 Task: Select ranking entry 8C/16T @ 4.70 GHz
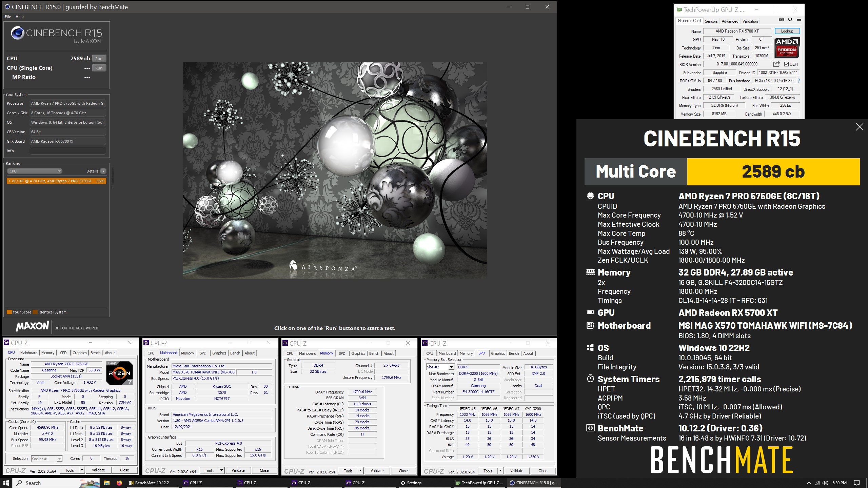point(56,181)
